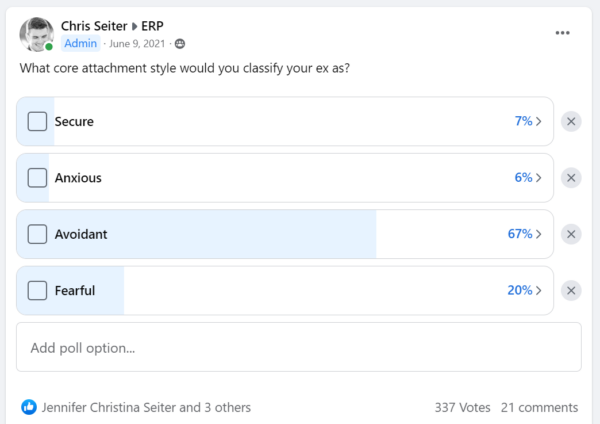This screenshot has height=424, width=600.
Task: Open the 21 comments link
Action: (539, 408)
